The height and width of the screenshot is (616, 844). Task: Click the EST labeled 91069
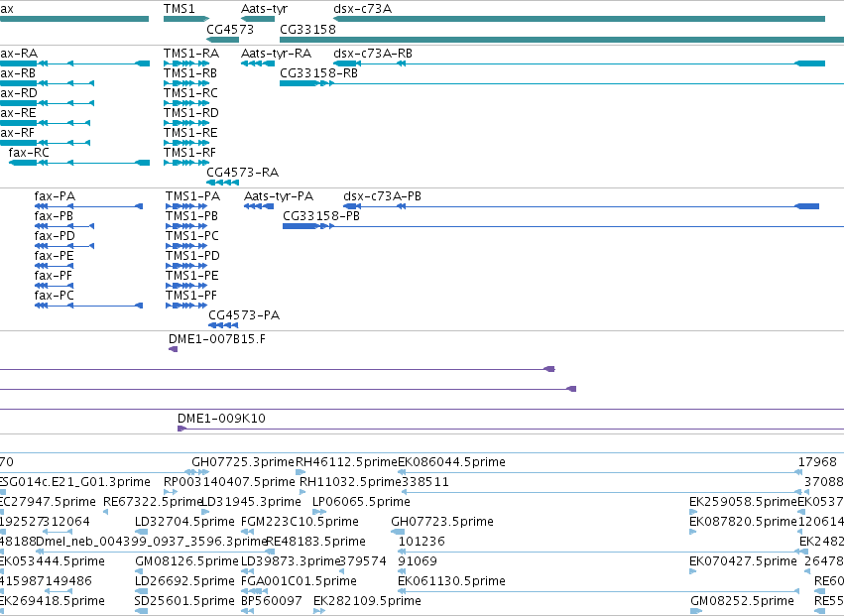click(418, 562)
